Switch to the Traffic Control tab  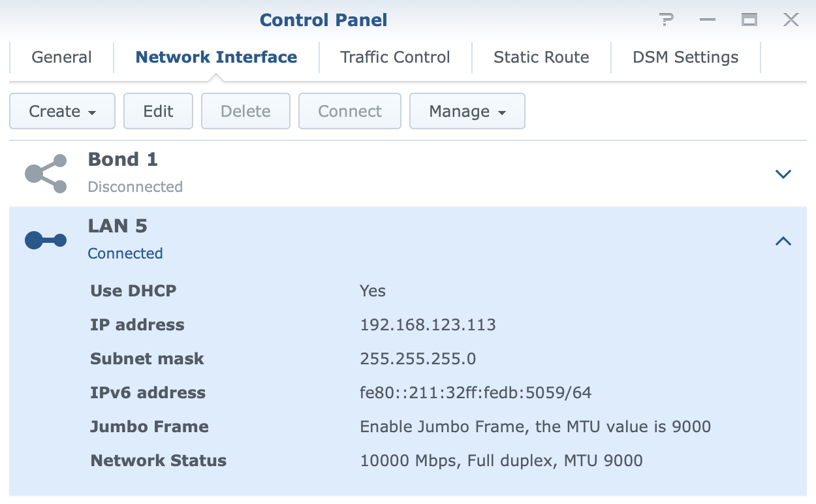pyautogui.click(x=395, y=57)
